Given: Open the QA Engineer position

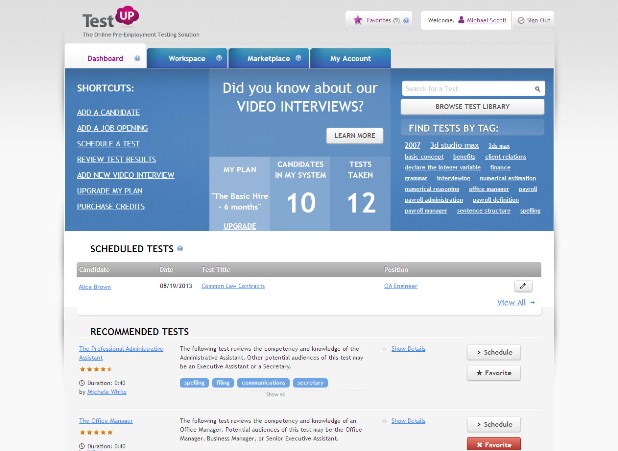Looking at the screenshot, I should coord(400,286).
